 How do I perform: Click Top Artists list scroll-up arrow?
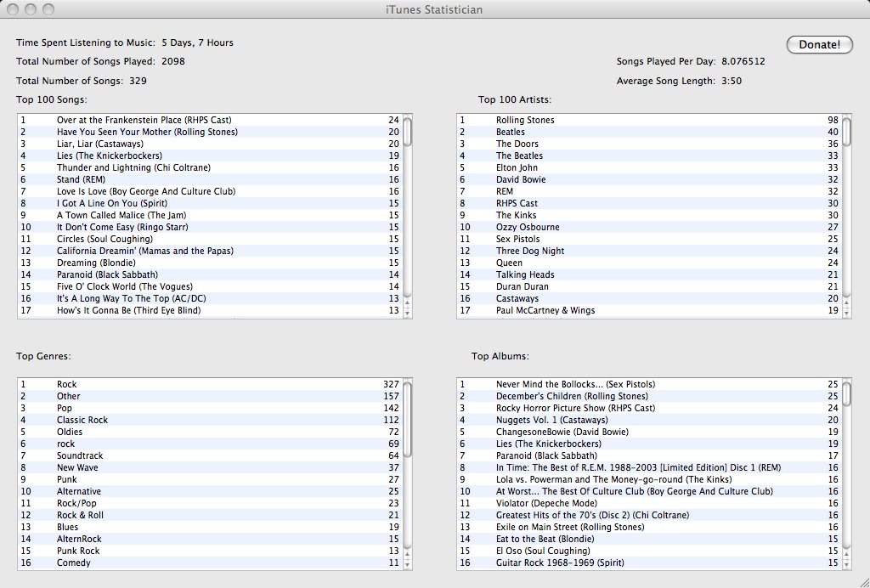[847, 302]
